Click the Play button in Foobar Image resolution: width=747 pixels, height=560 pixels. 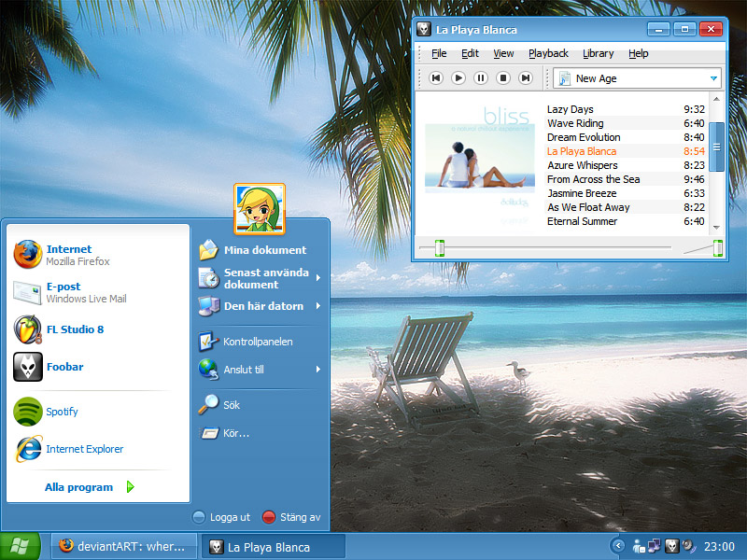coord(458,78)
